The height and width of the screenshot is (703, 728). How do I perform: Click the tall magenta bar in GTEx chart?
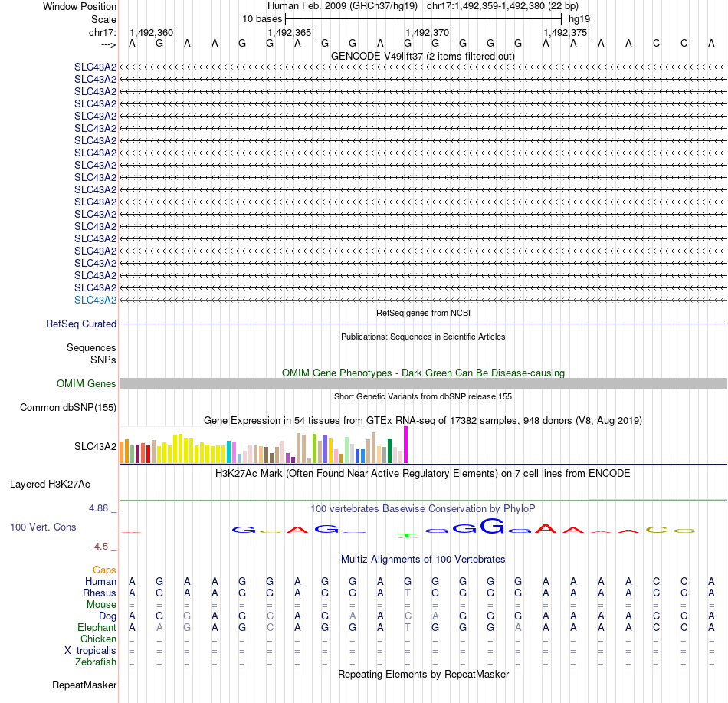point(406,445)
